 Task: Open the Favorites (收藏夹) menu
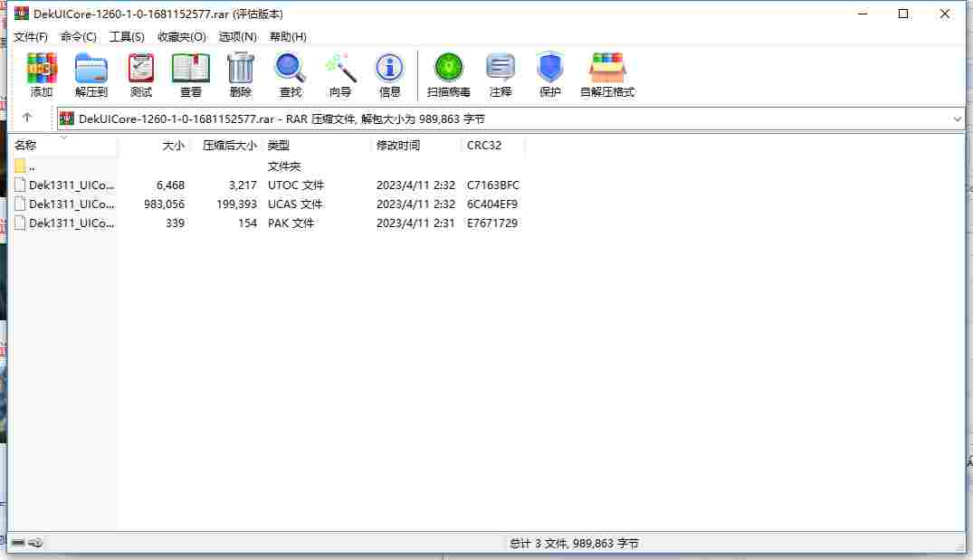coord(181,36)
